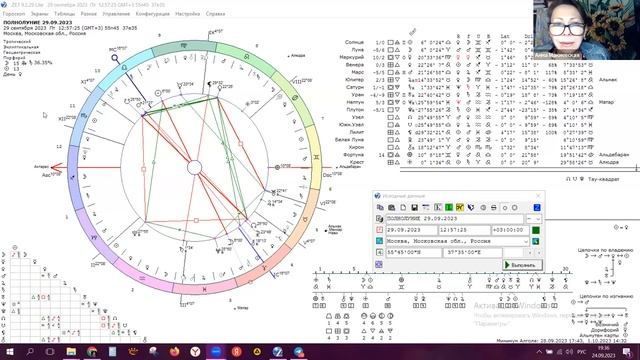Click the map lookup icon right of the city field
640x360 pixels.
tap(536, 241)
